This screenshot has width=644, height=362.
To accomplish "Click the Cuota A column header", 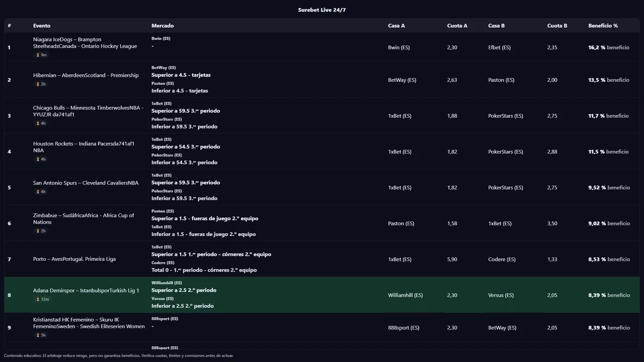I will [x=457, y=26].
